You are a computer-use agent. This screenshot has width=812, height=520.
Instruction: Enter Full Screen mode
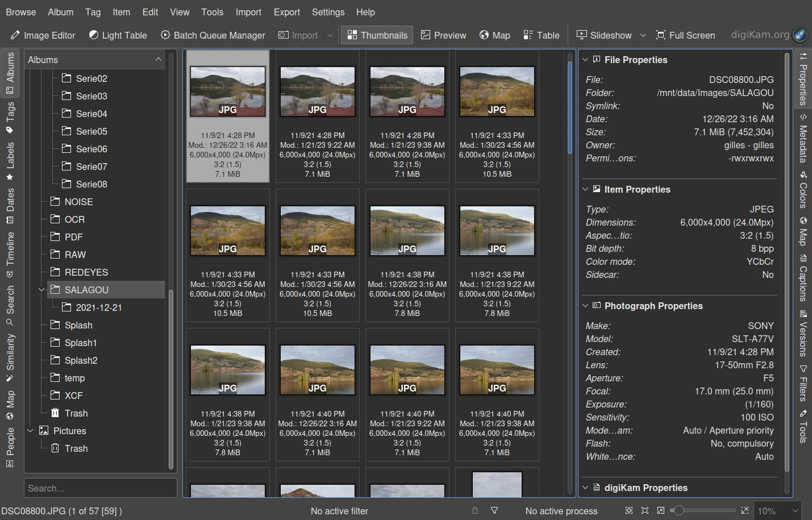click(x=685, y=35)
